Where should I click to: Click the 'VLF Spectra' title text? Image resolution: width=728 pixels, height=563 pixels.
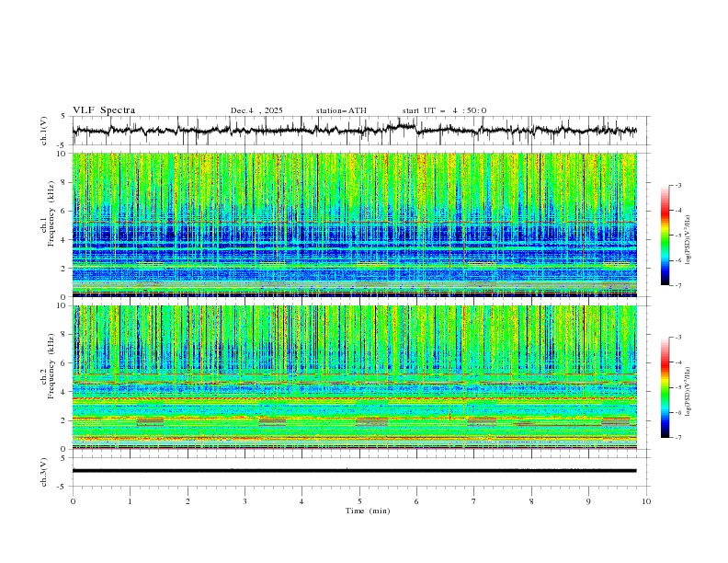click(x=104, y=110)
